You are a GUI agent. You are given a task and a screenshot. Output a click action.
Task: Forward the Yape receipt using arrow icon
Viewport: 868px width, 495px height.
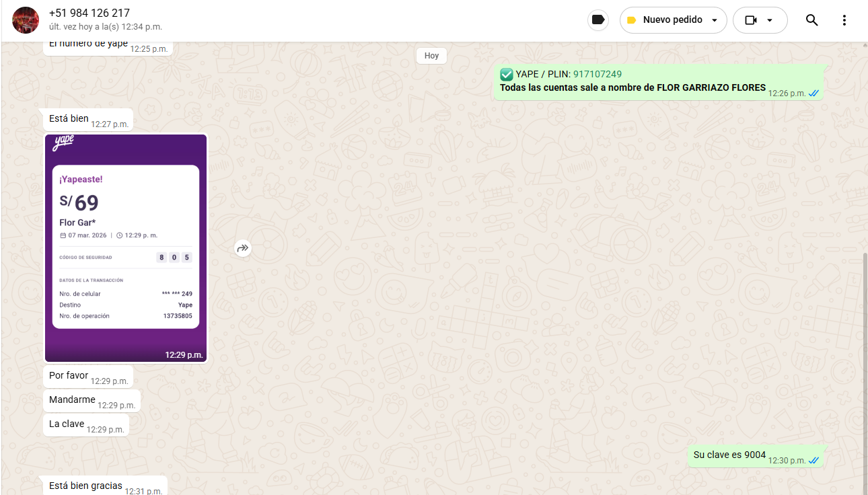click(x=243, y=248)
